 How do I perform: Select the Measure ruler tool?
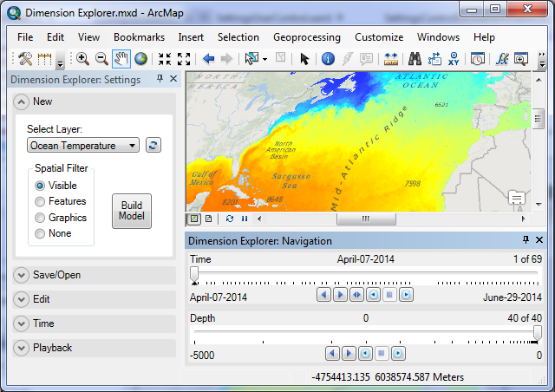point(391,59)
